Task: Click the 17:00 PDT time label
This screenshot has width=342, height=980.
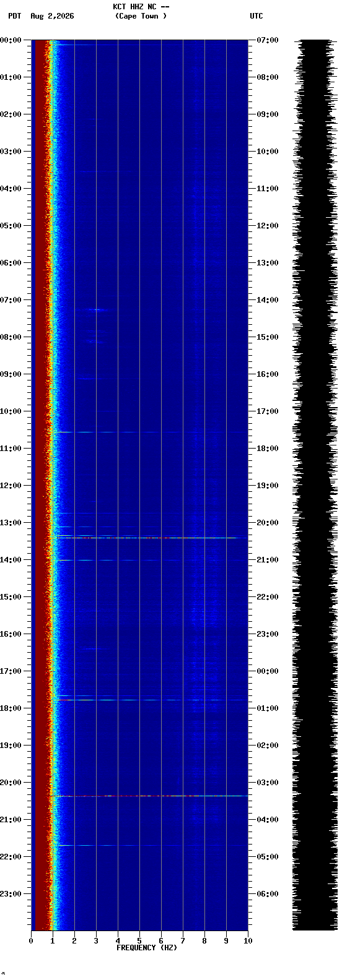Action: (11, 671)
